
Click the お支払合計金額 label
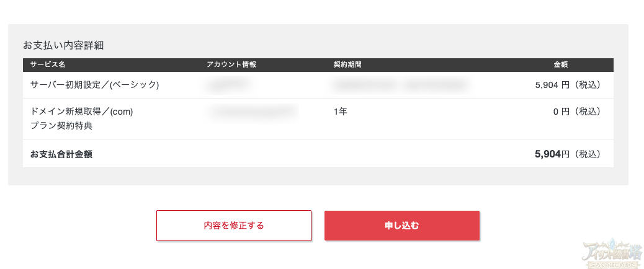[x=61, y=154]
